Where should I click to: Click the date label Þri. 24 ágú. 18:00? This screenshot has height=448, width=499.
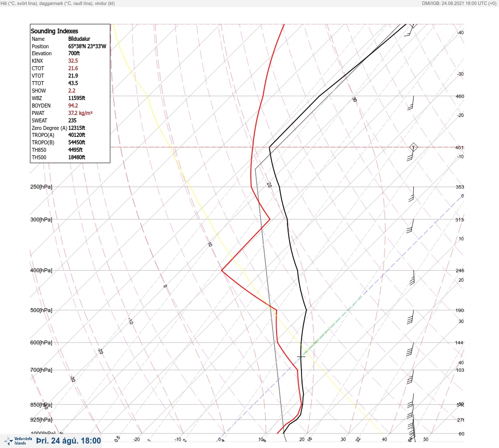69,441
